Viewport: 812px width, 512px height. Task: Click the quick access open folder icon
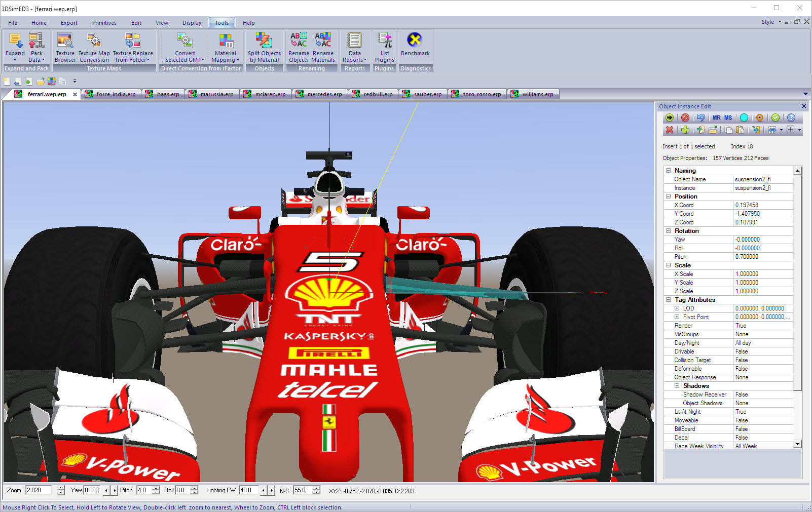[x=41, y=81]
